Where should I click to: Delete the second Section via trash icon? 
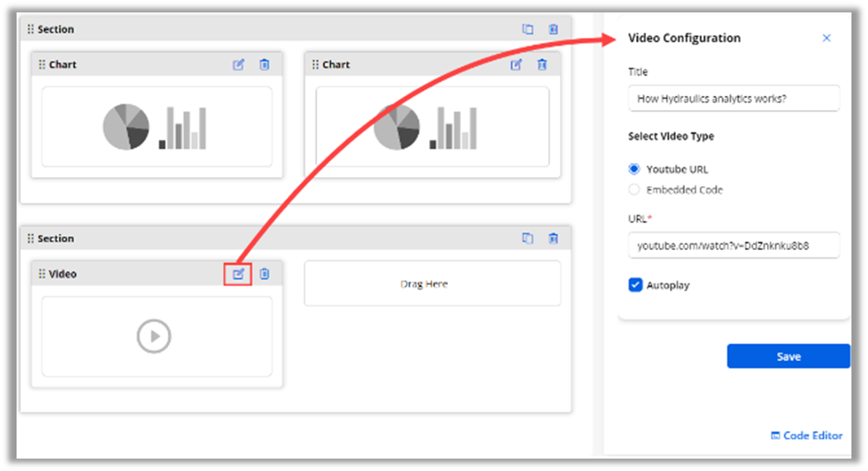tap(553, 238)
